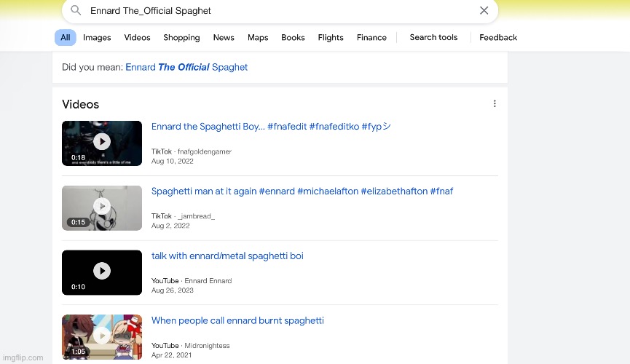Click the 'Ennard The Official Spaghet' suggestion
This screenshot has height=364, width=630.
[x=186, y=68]
